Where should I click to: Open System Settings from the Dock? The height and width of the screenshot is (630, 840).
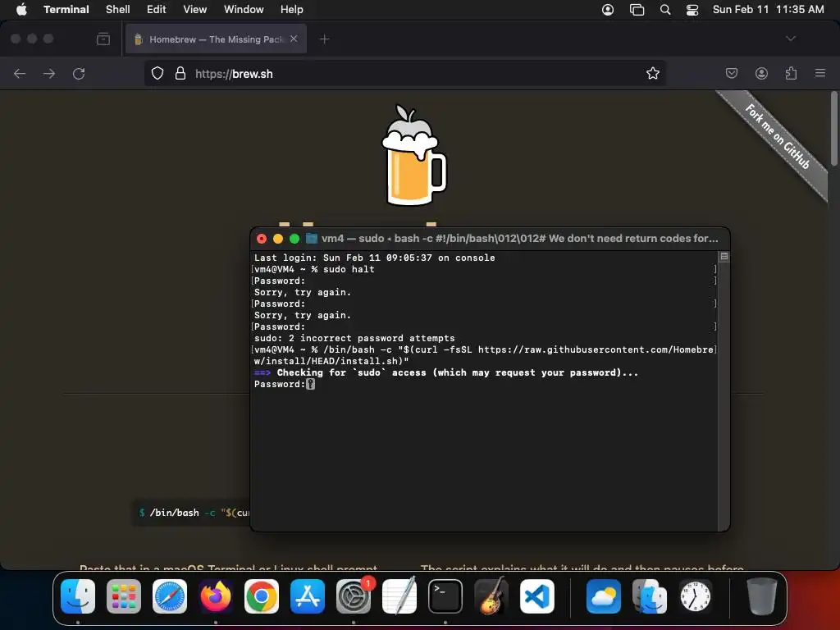pos(354,596)
